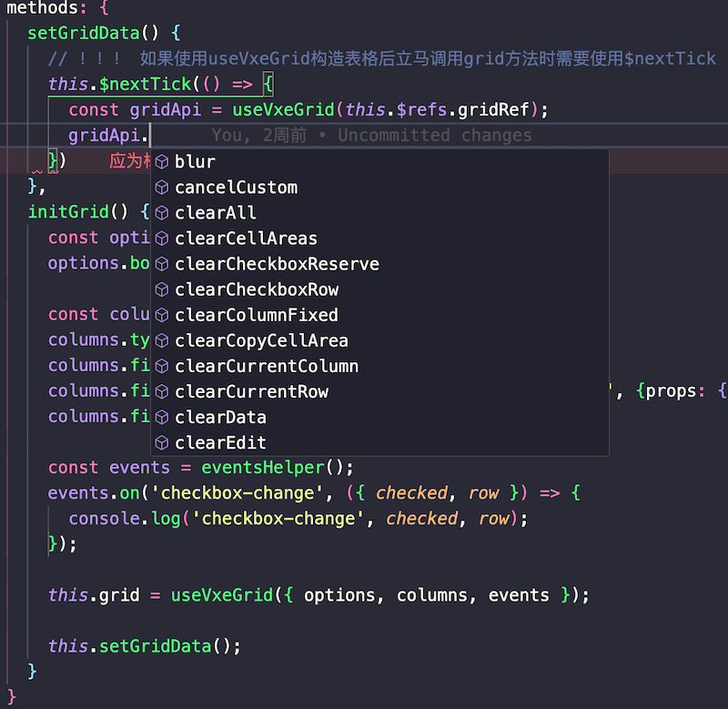Click useVxeGrid in the gridApi line

point(283,110)
